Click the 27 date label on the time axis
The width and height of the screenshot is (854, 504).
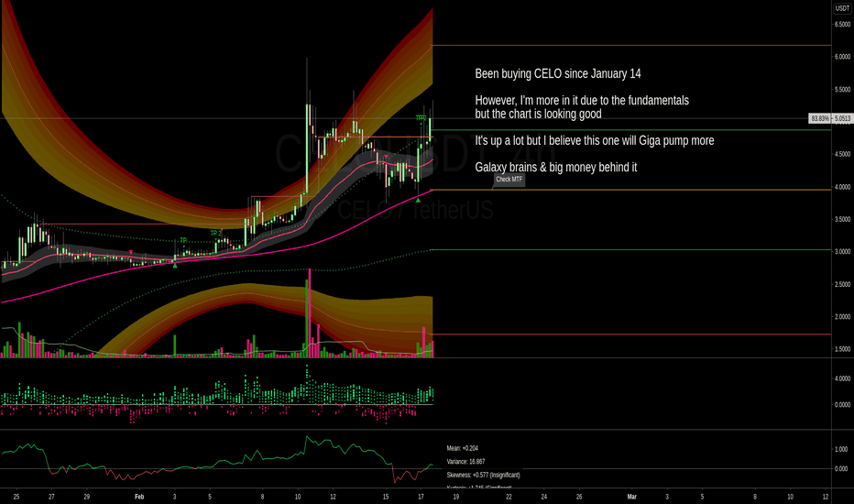point(51,497)
